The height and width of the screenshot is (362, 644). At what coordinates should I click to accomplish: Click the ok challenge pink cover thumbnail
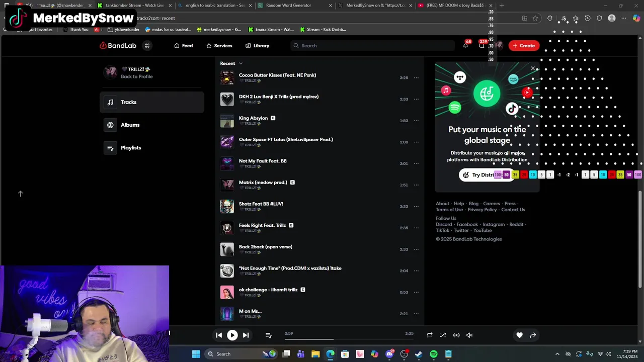[x=227, y=292]
